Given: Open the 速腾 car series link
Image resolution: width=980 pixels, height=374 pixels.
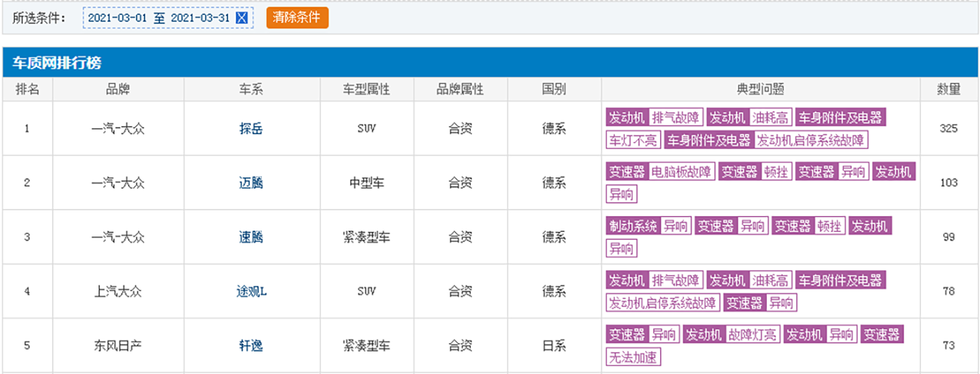Looking at the screenshot, I should [251, 237].
